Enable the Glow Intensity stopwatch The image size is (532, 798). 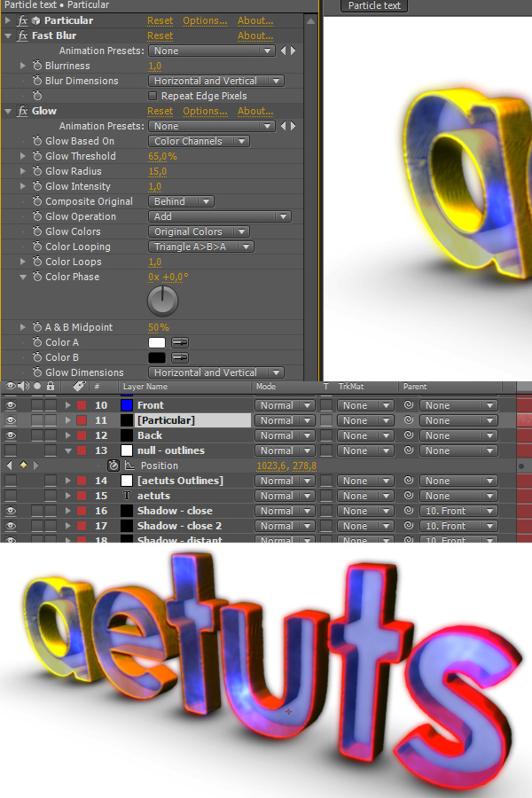click(x=37, y=186)
